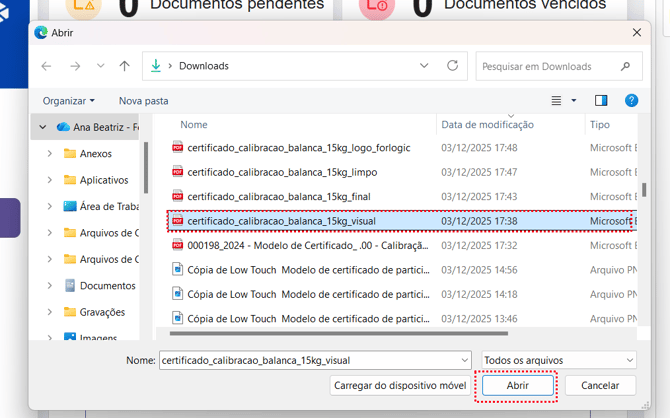Expand the Documentos folder in sidebar
Image resolution: width=670 pixels, height=418 pixels.
(50, 286)
